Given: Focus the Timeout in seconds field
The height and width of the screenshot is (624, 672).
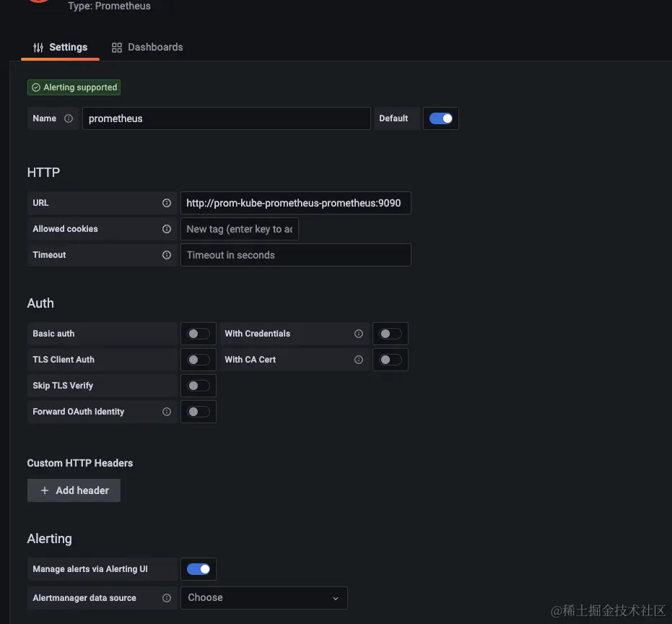Looking at the screenshot, I should click(x=295, y=255).
